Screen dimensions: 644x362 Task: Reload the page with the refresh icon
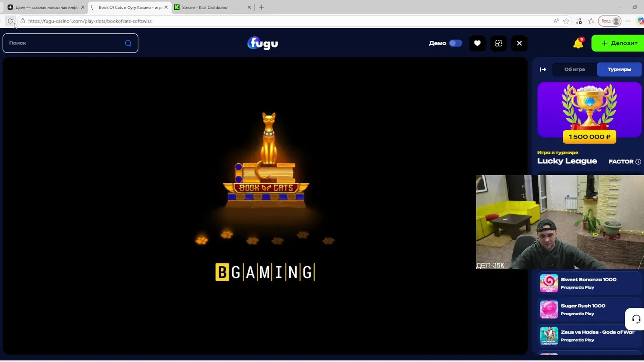10,21
